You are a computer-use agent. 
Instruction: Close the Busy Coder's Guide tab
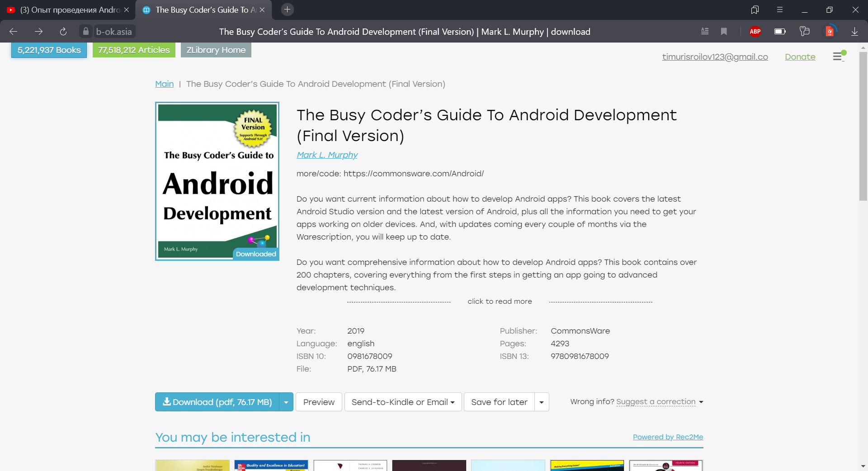(262, 9)
